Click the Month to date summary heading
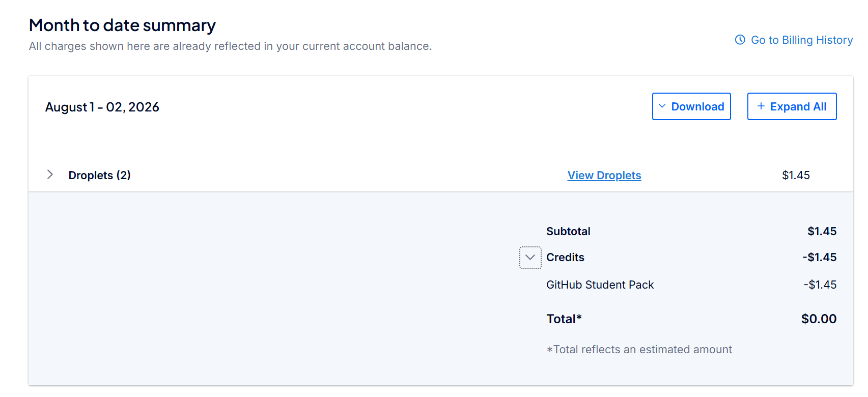The height and width of the screenshot is (397, 868). [x=122, y=25]
